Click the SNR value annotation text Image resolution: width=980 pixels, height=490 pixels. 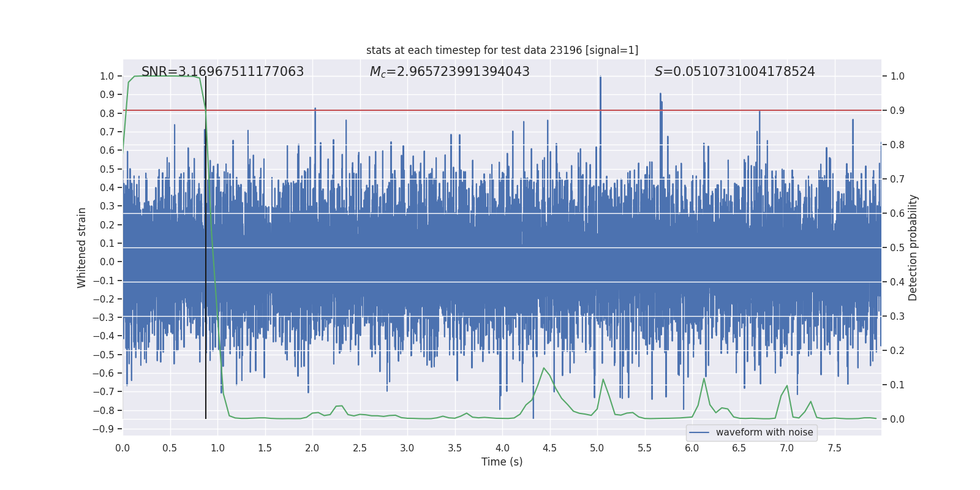coord(222,72)
